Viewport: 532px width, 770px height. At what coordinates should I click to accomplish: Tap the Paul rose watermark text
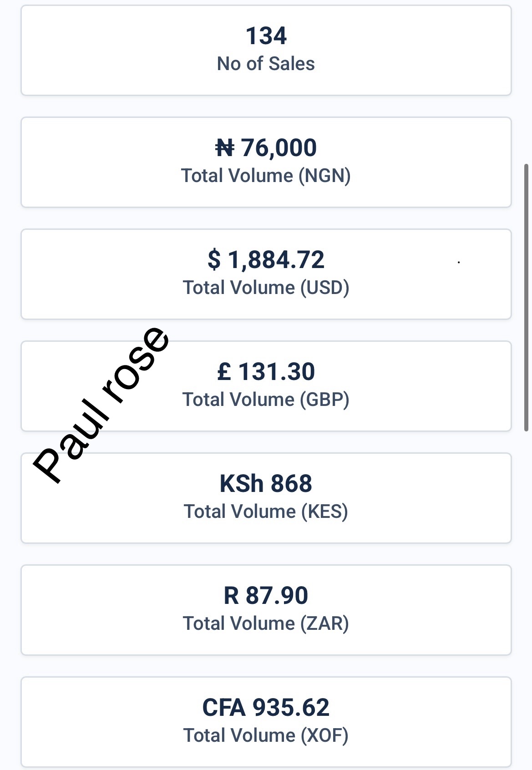coord(101,404)
